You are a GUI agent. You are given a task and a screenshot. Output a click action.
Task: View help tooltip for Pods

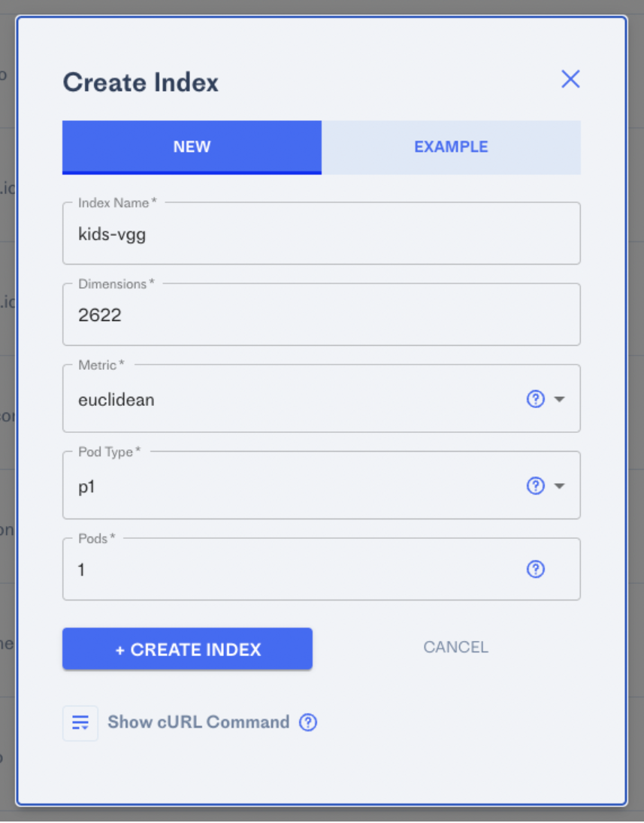(x=535, y=570)
